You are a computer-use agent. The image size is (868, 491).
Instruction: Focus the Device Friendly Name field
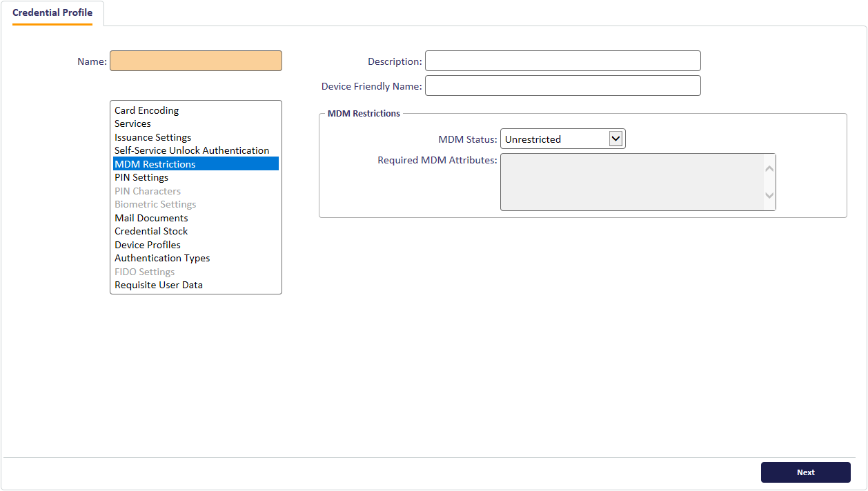click(562, 86)
